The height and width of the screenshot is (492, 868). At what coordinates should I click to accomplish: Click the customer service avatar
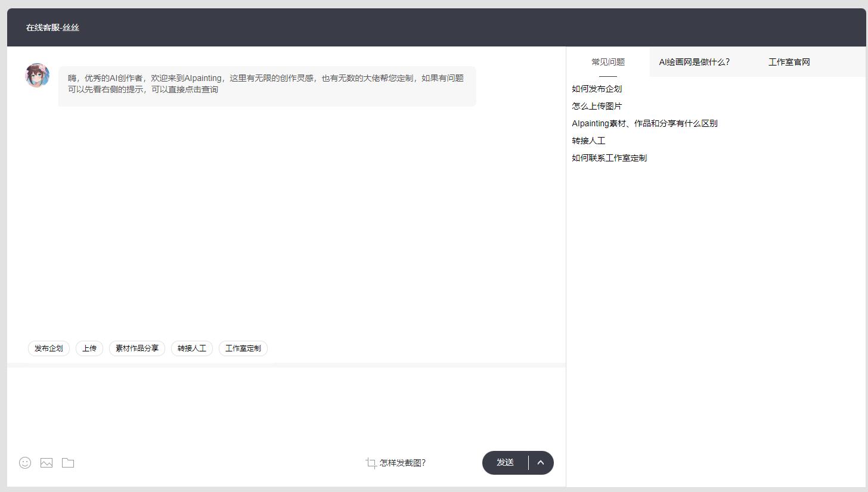(38, 75)
